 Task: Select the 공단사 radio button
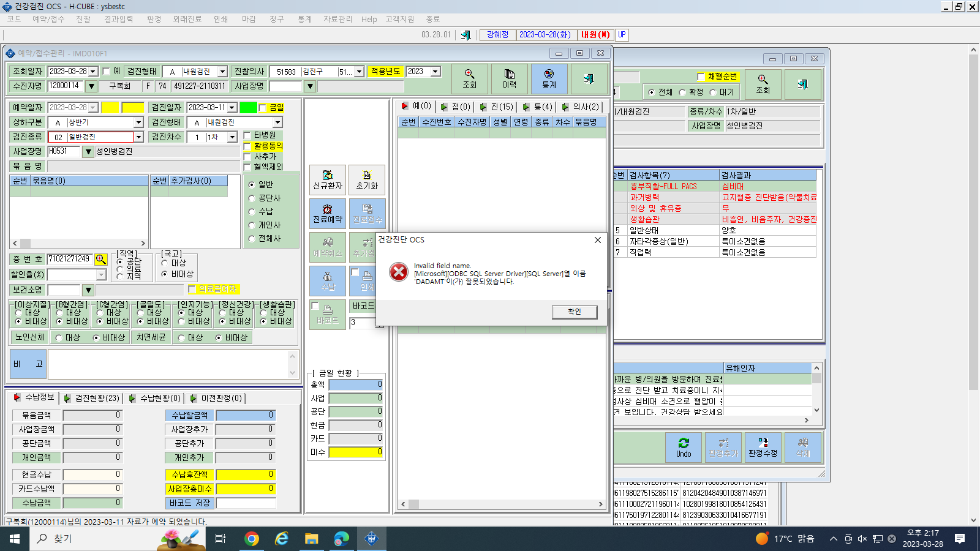(x=252, y=198)
